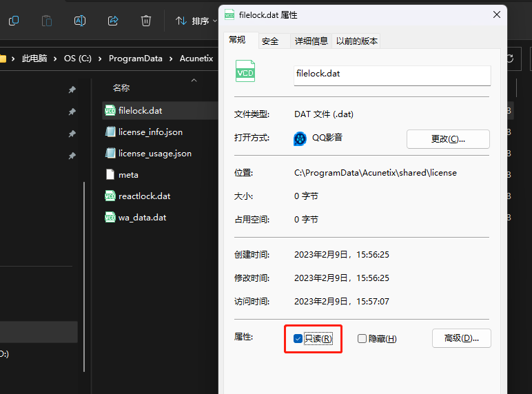Click the Delete trash icon in toolbar
532x394 pixels.
pos(146,21)
